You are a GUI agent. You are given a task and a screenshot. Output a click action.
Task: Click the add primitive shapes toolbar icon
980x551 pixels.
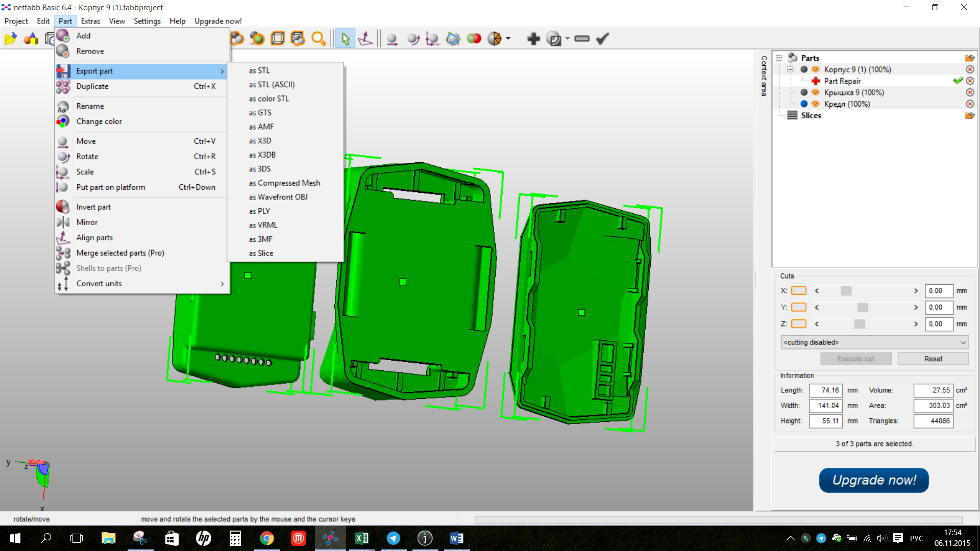coord(31,38)
